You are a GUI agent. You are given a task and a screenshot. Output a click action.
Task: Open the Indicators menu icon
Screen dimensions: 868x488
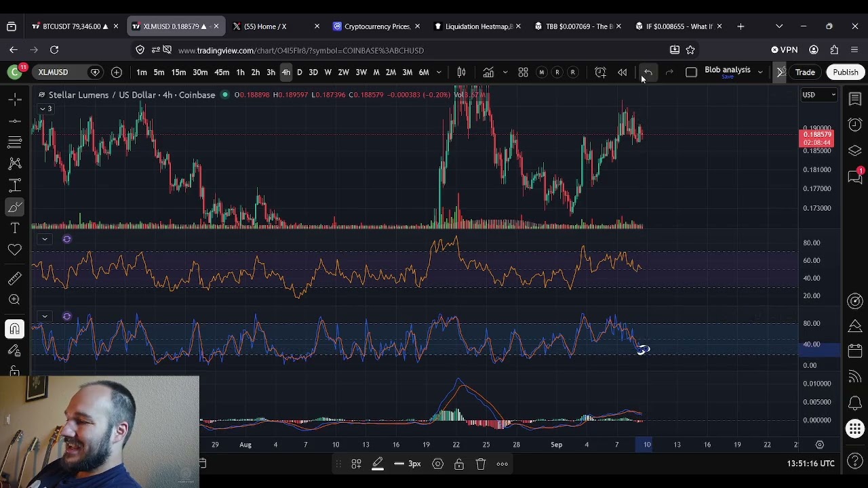click(488, 72)
